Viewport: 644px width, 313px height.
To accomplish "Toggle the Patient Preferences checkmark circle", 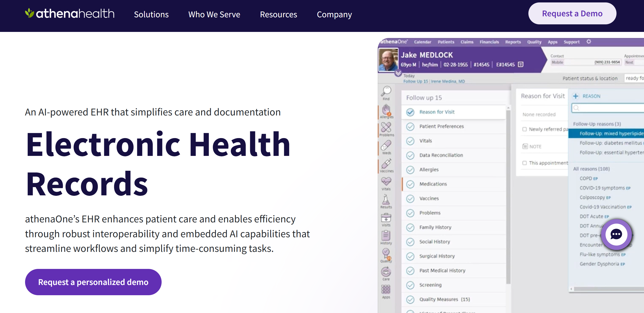I will coord(410,126).
